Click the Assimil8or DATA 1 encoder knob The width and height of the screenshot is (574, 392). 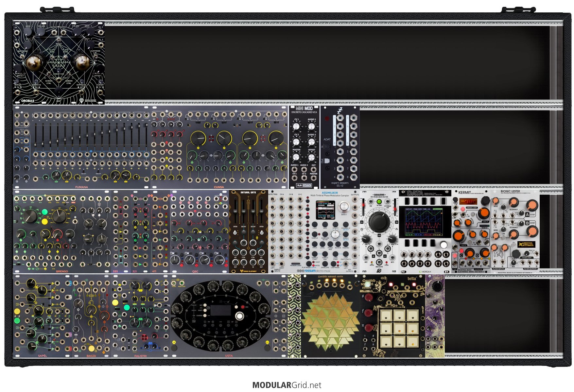pos(344,206)
